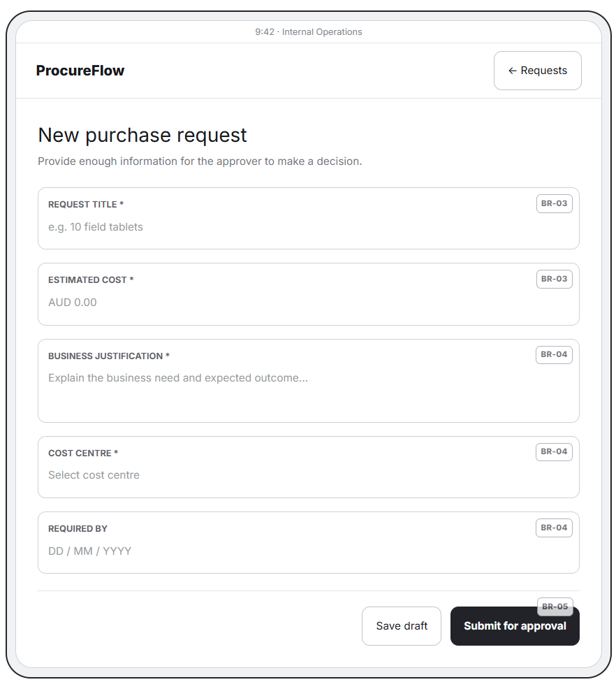The image size is (616, 682).
Task: Click the BR-04 badge on Cost Centre
Action: (554, 452)
